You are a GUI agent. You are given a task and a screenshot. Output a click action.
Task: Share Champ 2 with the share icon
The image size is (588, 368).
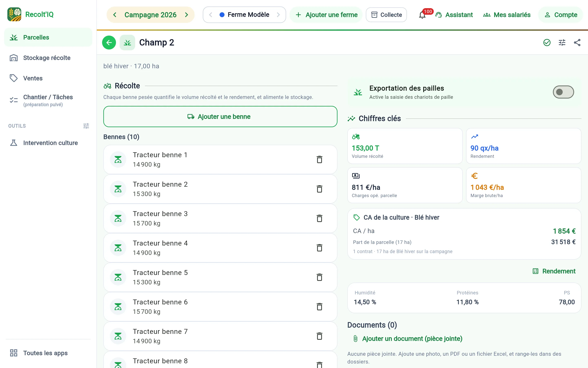pos(577,43)
